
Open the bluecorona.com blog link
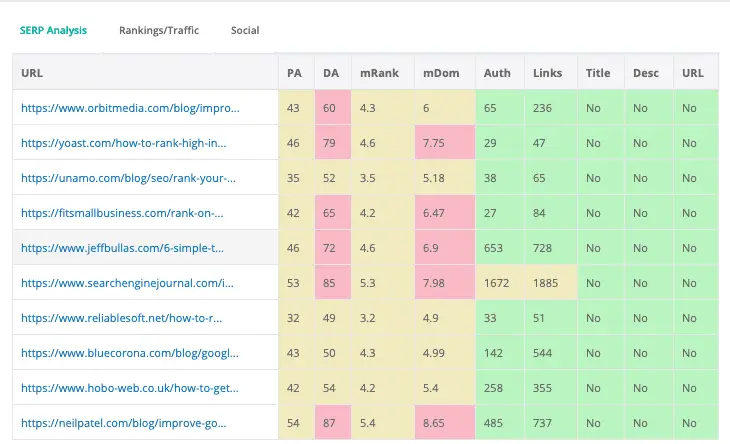point(130,353)
